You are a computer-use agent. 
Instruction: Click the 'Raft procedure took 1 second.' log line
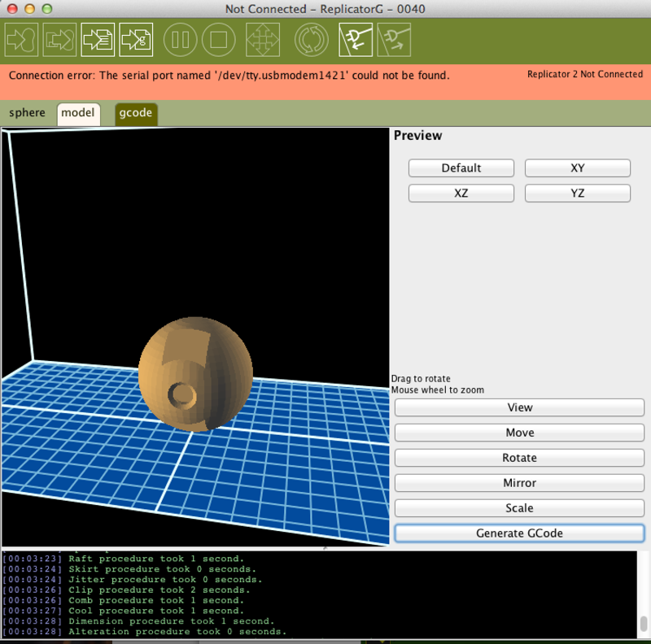[124, 559]
